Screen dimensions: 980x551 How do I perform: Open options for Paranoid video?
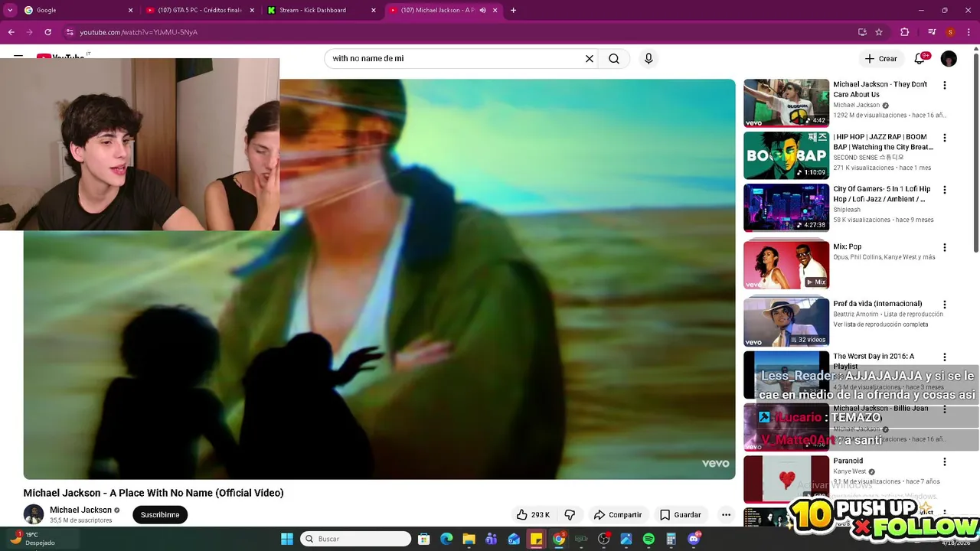pyautogui.click(x=944, y=461)
